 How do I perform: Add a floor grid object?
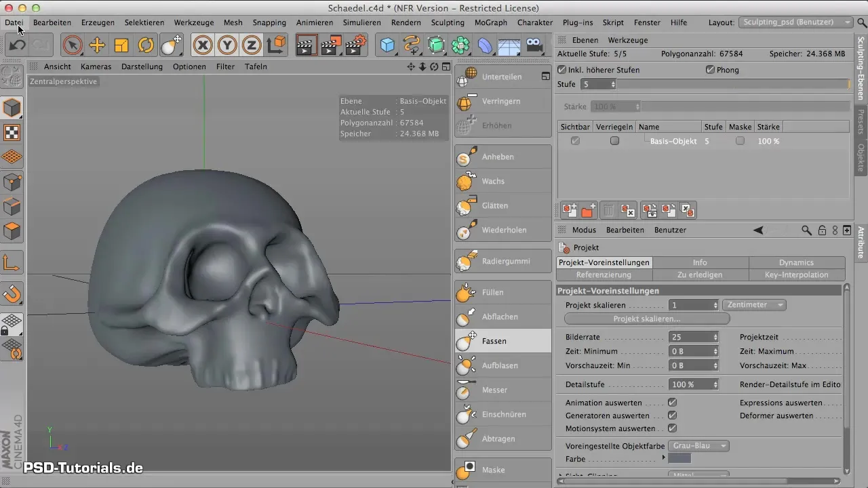pos(509,45)
